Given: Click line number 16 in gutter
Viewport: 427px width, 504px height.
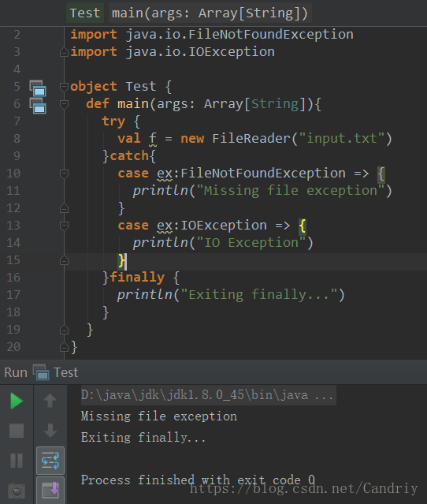Looking at the screenshot, I should tap(13, 278).
